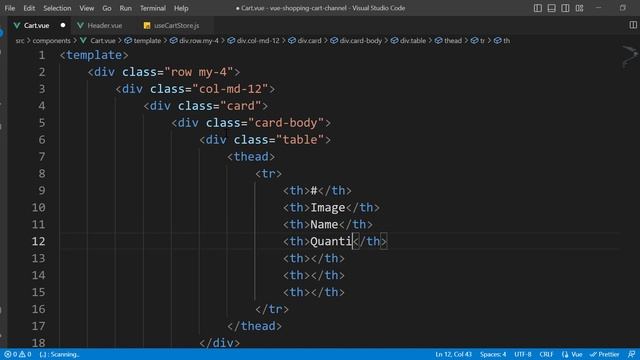Viewport: 640px width, 360px height.
Task: Click the Vue icon on Header.vue tab
Action: (x=80, y=25)
